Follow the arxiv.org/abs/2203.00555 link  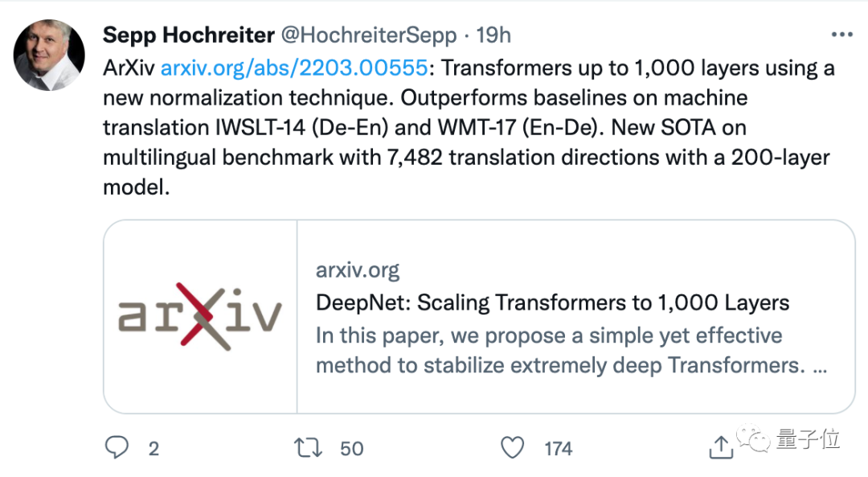click(x=293, y=68)
